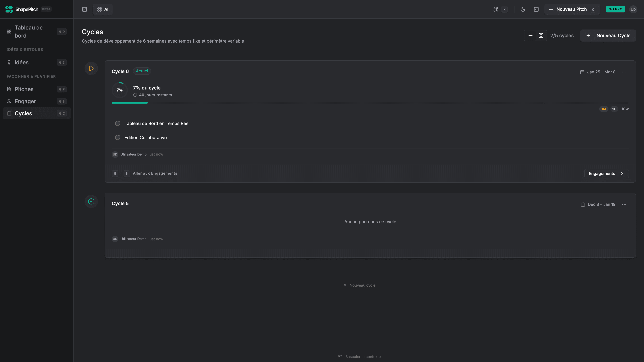Collapse the left sidebar with the panel icon
The height and width of the screenshot is (362, 644).
85,9
